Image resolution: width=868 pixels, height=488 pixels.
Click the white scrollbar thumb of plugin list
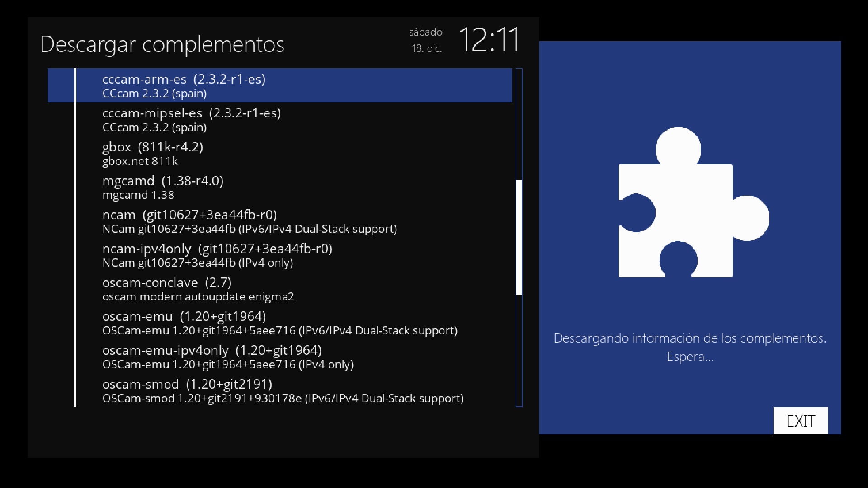[519, 237]
